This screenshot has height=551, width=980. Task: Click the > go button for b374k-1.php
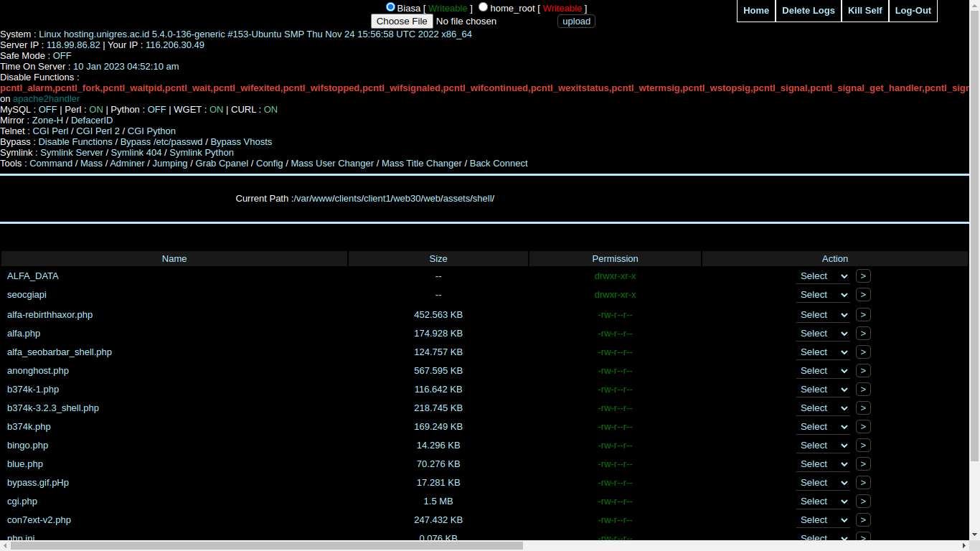pos(863,390)
